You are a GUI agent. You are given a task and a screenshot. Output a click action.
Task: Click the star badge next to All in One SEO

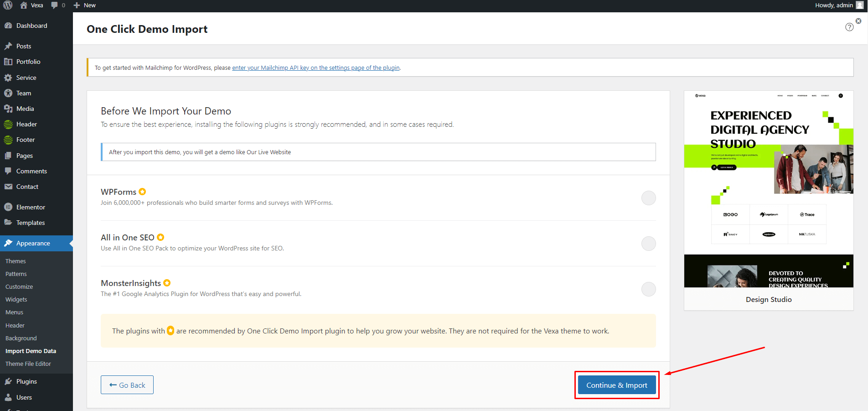tap(160, 237)
